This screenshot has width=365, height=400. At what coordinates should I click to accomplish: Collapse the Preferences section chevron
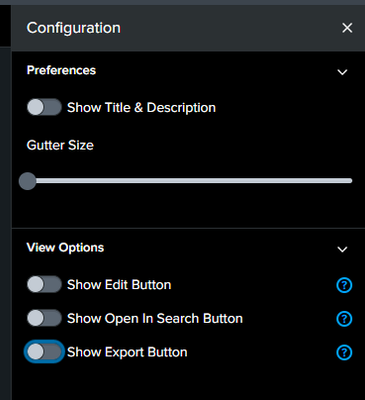click(x=342, y=72)
